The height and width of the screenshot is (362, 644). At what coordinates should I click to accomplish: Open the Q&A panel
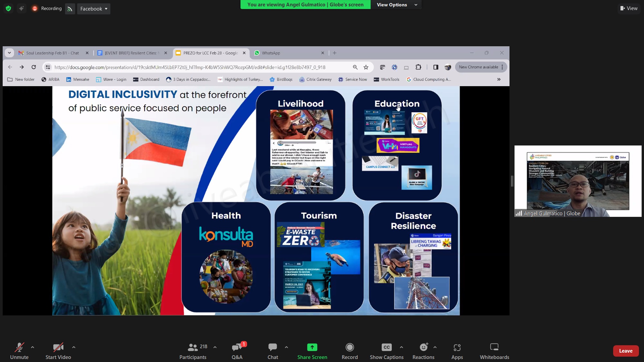pos(237,351)
